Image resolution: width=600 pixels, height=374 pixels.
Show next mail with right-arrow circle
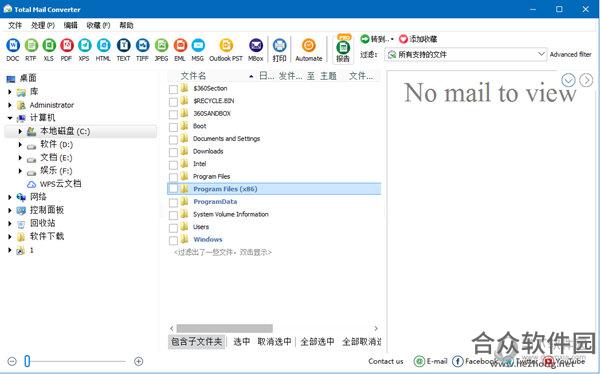586,80
